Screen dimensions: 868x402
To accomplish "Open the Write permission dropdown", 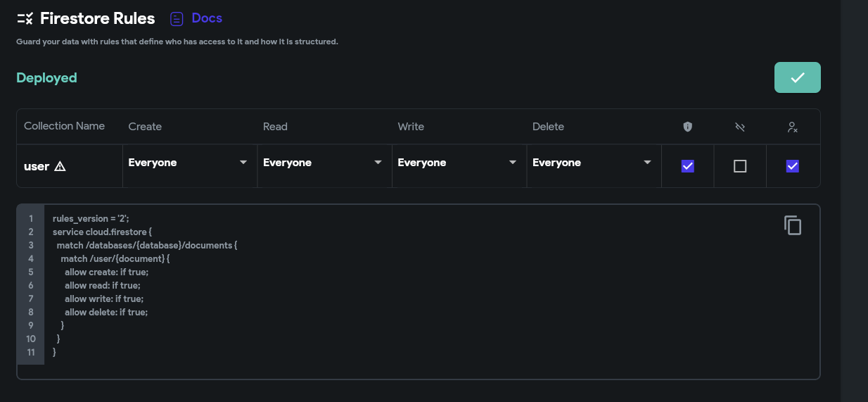I will click(x=457, y=163).
